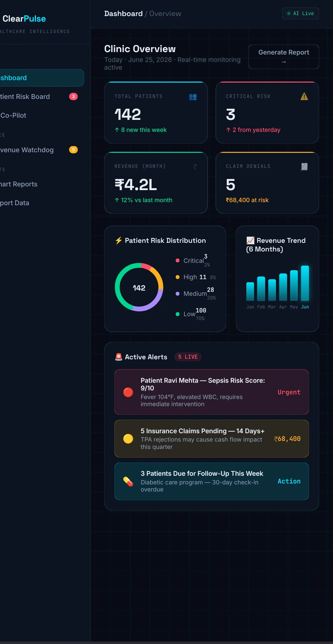Click the rupee icon in Revenue card

195,167
